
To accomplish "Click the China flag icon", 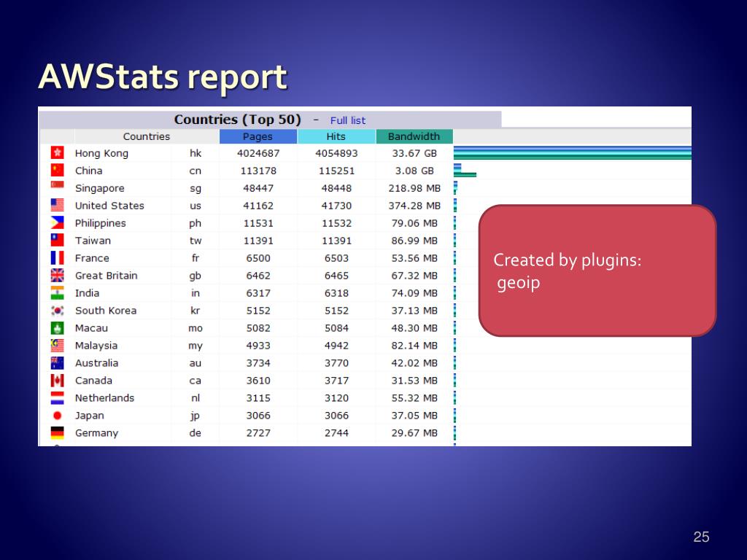I will click(x=57, y=170).
